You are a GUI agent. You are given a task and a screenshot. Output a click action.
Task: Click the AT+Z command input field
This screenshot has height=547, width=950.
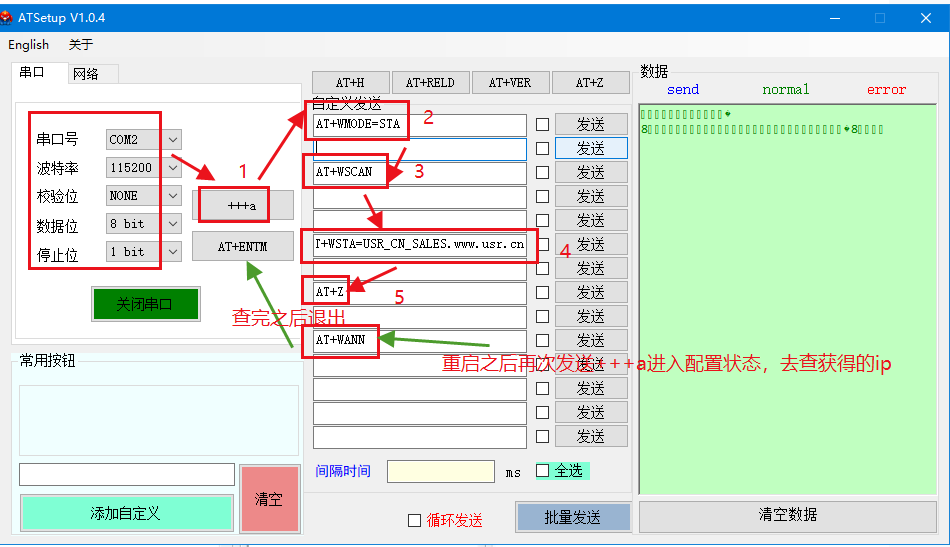[x=419, y=293]
